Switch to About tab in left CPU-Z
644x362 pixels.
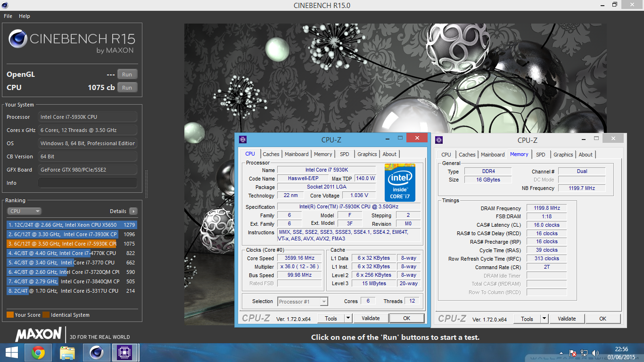[x=389, y=154]
